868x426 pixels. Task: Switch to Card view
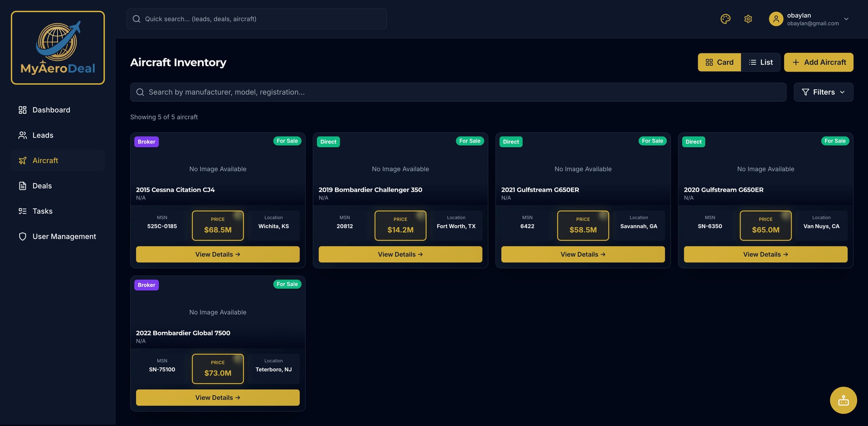(719, 62)
